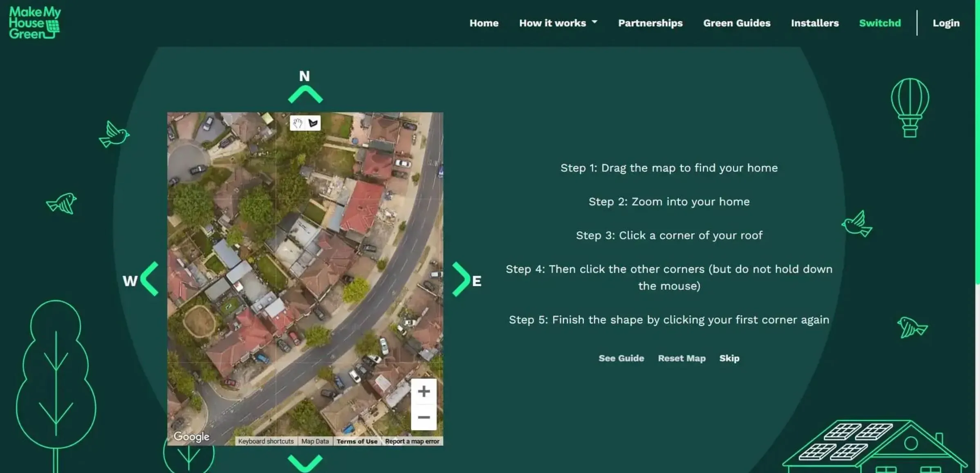Open the Installers nav link
980x473 pixels.
pyautogui.click(x=814, y=23)
